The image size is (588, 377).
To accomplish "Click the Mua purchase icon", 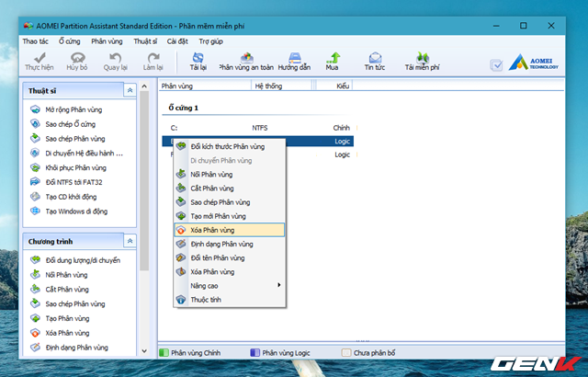I will (x=333, y=62).
